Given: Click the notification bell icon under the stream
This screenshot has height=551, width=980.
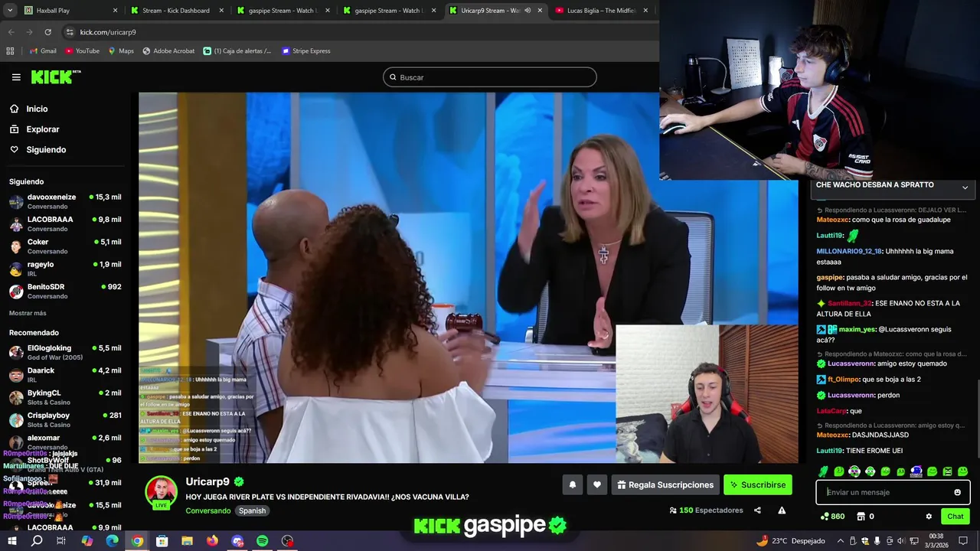Looking at the screenshot, I should pos(572,484).
